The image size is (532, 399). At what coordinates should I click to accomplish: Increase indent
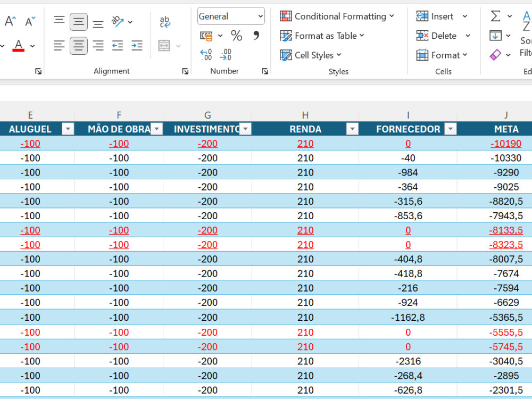137,45
